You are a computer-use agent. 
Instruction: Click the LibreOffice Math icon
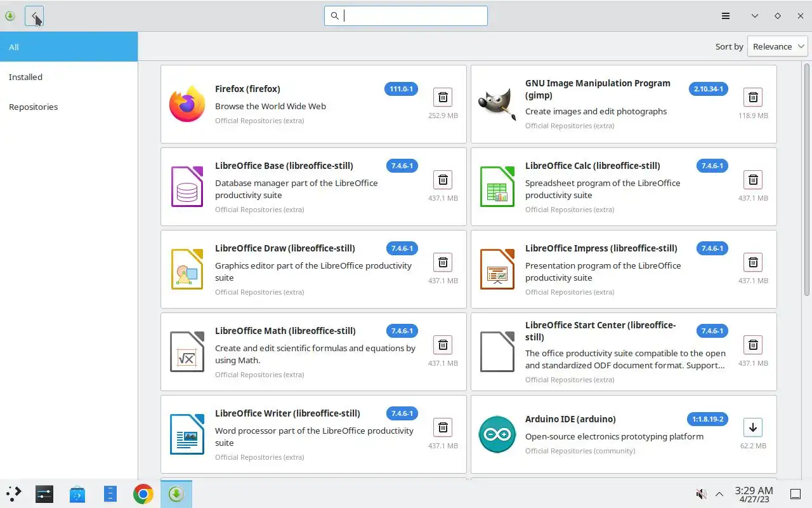coord(187,352)
